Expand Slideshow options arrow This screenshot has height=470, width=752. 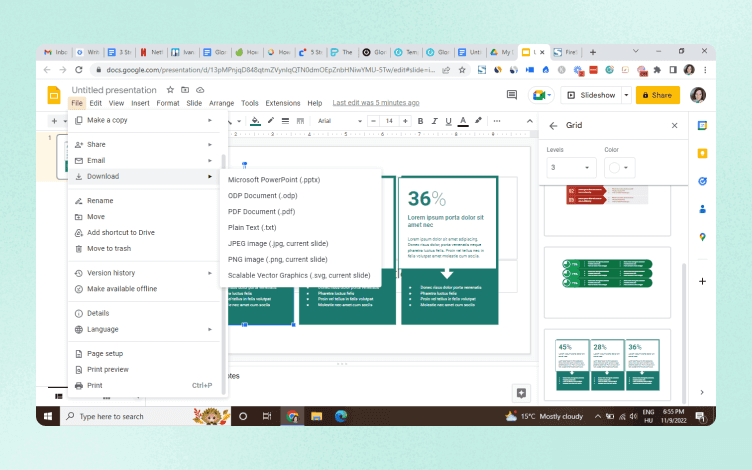point(626,95)
